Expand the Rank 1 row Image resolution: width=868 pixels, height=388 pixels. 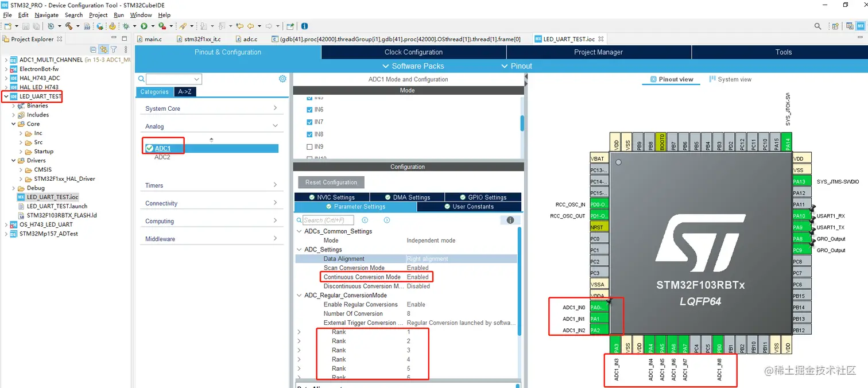299,332
